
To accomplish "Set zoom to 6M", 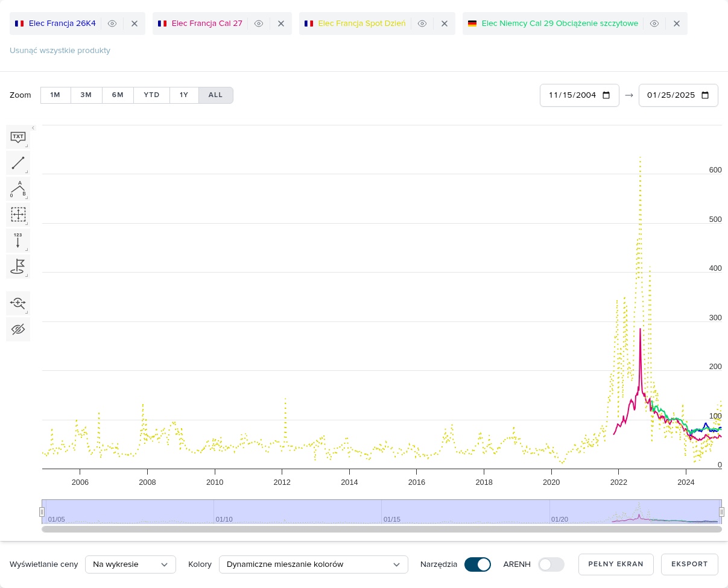I will point(118,95).
